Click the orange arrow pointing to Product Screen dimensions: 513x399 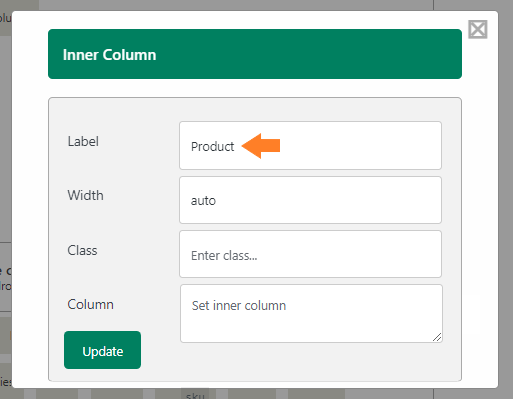click(x=261, y=146)
